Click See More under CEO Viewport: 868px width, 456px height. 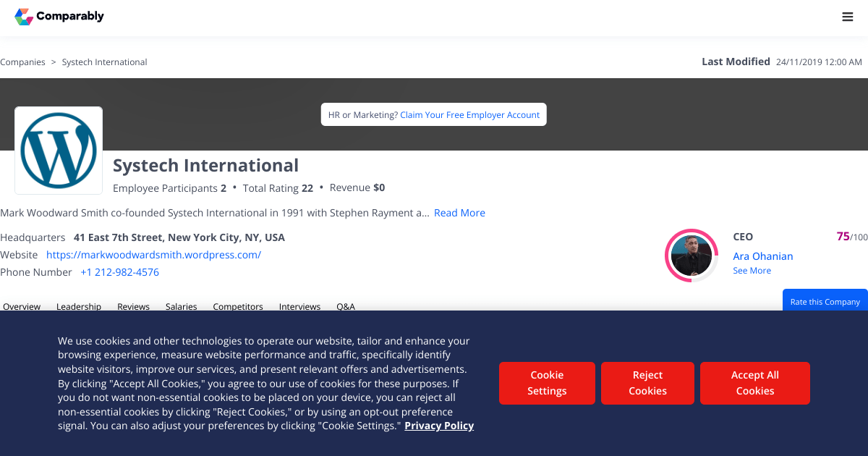point(752,271)
